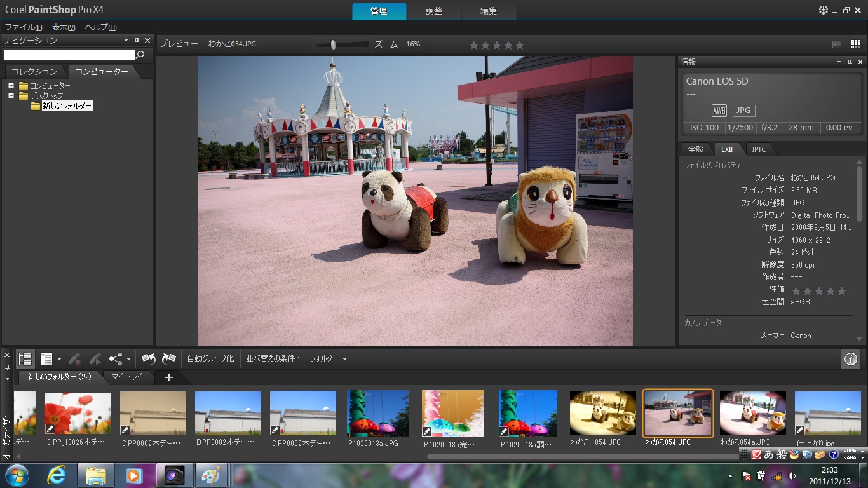Select the わかこ054a.JPG thumbnail
The image size is (868, 488).
point(752,413)
